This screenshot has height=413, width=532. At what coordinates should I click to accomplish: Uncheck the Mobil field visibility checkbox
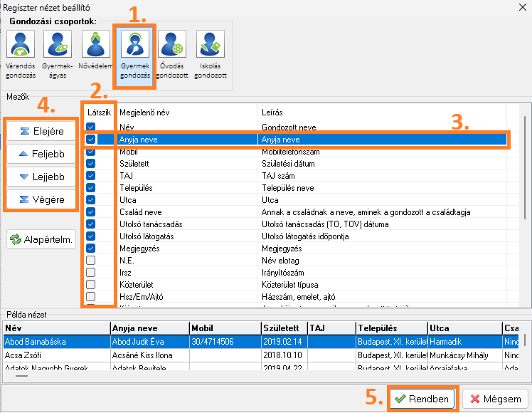click(x=91, y=152)
